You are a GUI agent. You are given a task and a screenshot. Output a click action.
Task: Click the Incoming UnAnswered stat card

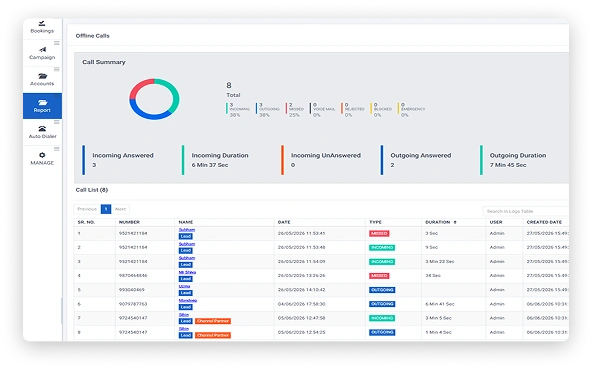pos(321,160)
